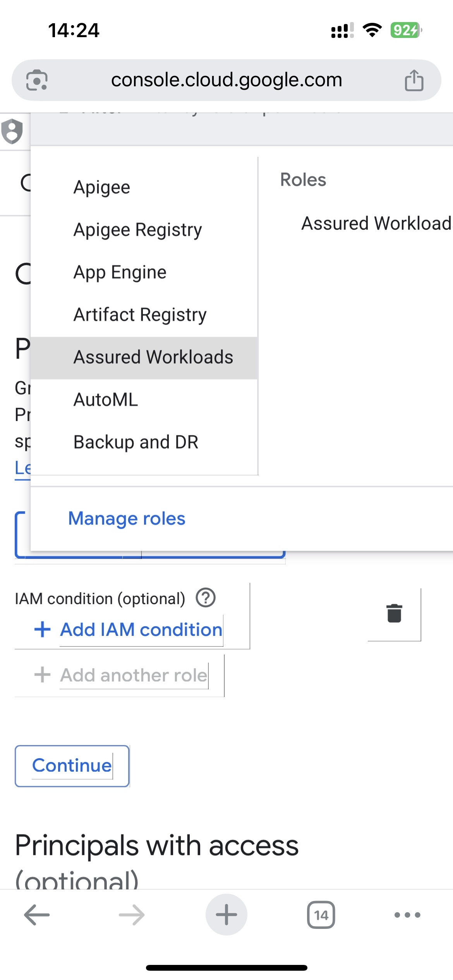Tap the share icon in address bar
The image size is (453, 980).
pyautogui.click(x=414, y=80)
